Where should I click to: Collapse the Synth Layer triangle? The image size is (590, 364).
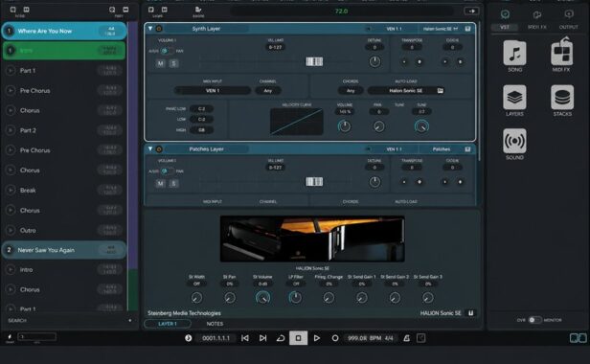click(x=150, y=29)
